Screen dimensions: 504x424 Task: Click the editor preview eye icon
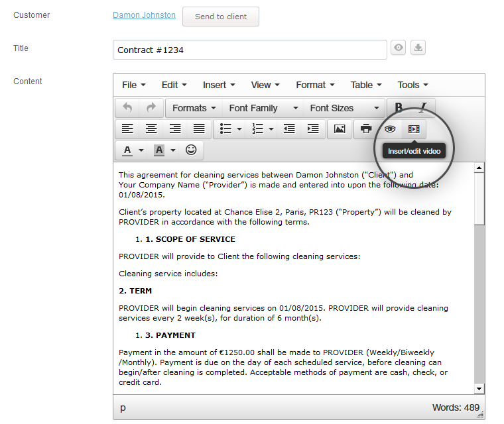point(390,129)
